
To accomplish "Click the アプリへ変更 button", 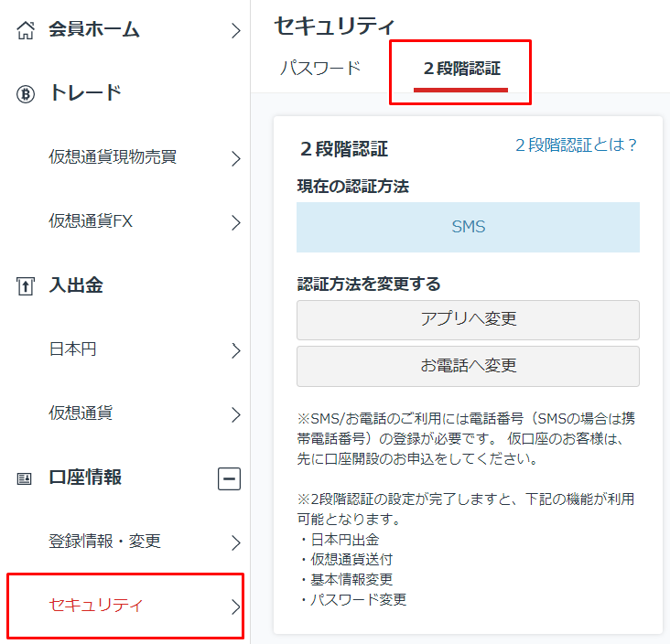I will pos(468,320).
